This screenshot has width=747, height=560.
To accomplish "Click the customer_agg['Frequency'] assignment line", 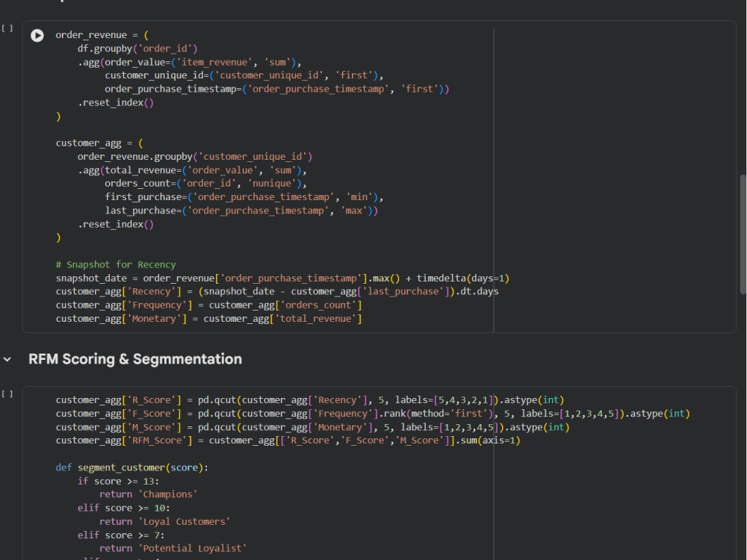I will click(x=208, y=305).
